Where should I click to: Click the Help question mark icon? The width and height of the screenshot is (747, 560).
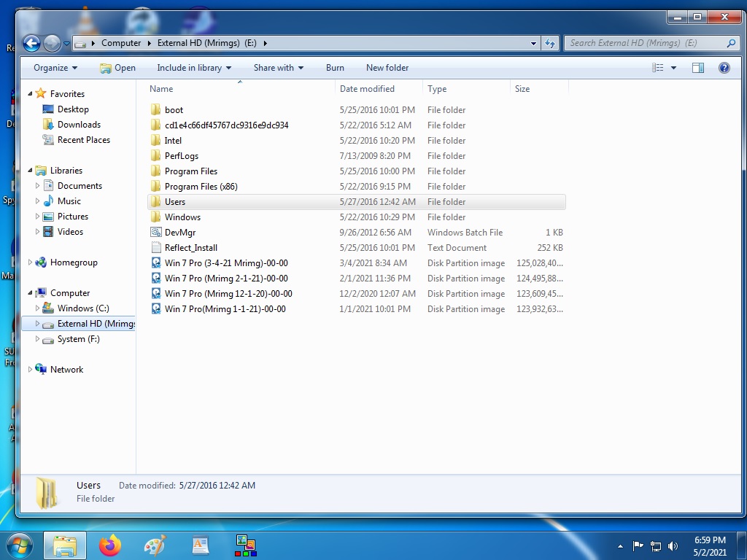(724, 68)
